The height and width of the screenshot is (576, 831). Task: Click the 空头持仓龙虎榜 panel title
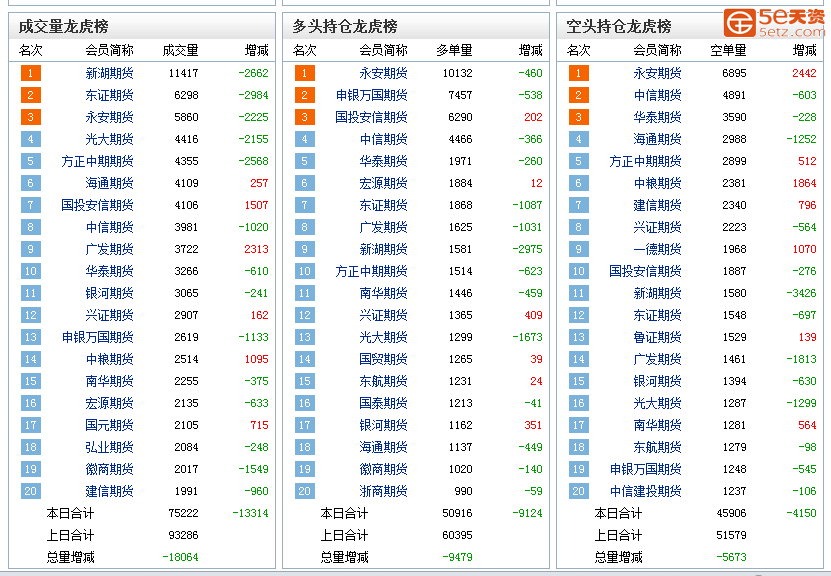pos(619,26)
